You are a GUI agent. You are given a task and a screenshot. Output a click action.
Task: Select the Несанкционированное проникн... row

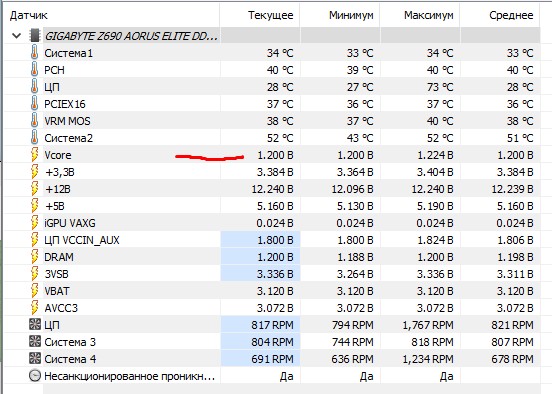[x=272, y=376]
